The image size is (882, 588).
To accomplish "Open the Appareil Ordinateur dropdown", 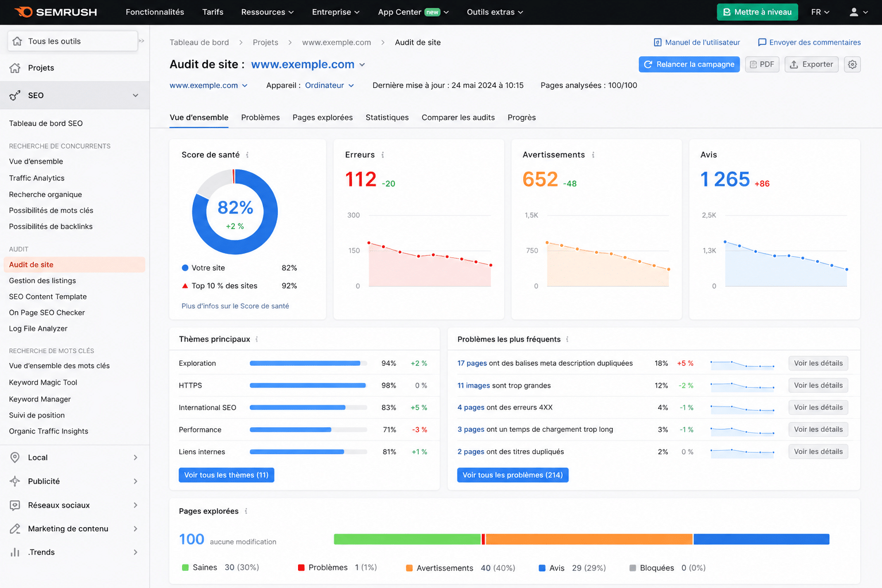I will point(330,86).
